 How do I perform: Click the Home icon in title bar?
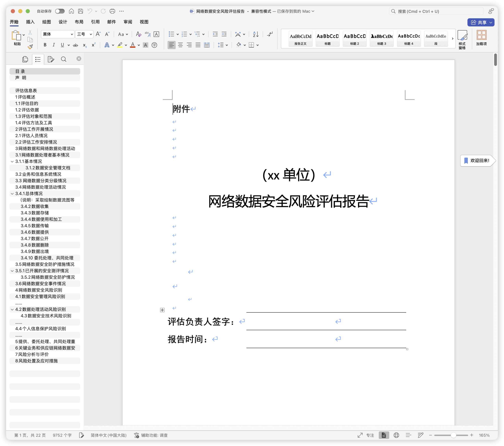71,11
